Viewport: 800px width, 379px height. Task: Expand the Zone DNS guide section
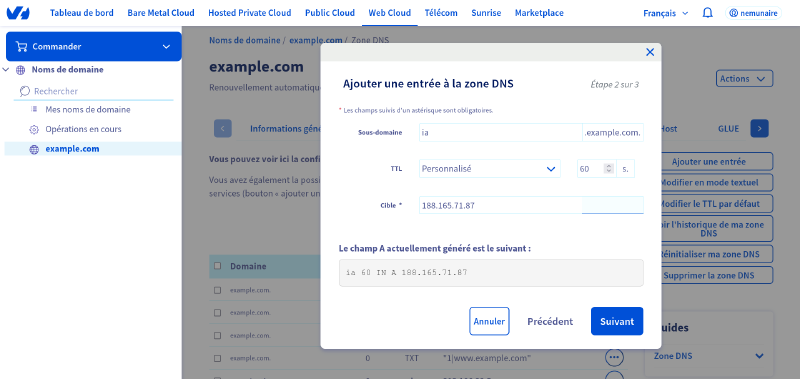[759, 356]
